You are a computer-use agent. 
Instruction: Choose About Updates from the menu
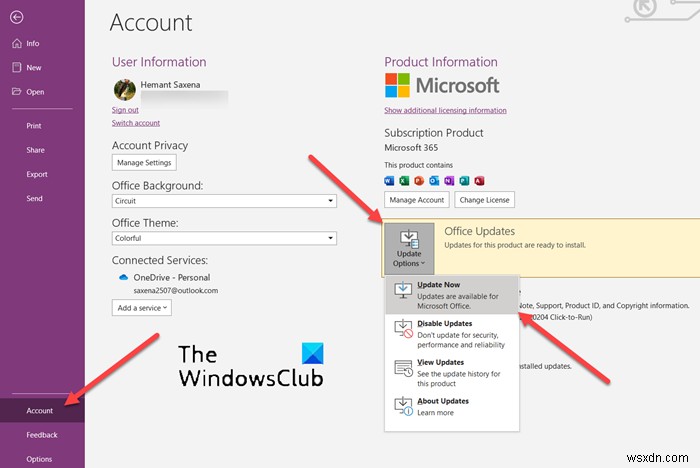click(452, 406)
